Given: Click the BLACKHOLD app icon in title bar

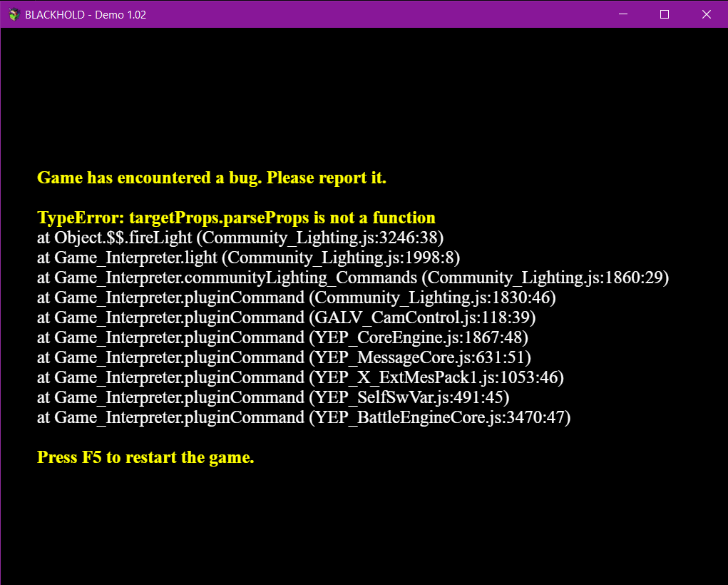Looking at the screenshot, I should 14,14.
